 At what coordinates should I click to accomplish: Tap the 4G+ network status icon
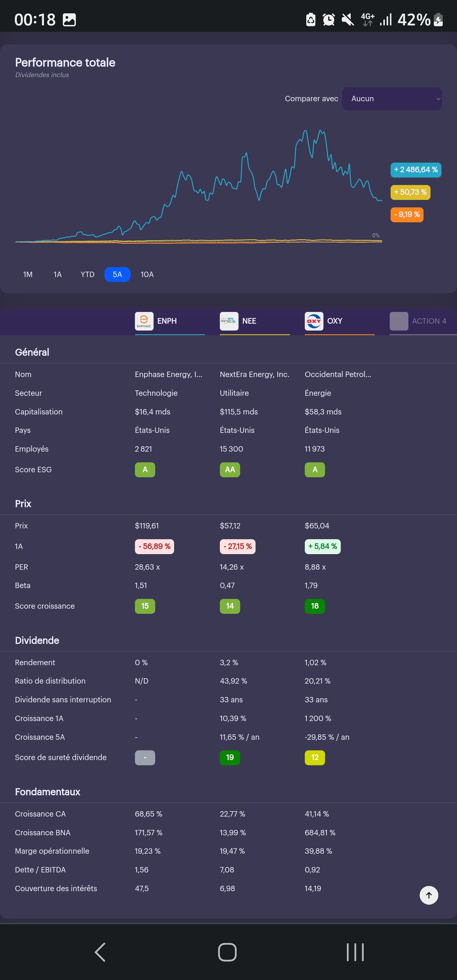pyautogui.click(x=368, y=19)
